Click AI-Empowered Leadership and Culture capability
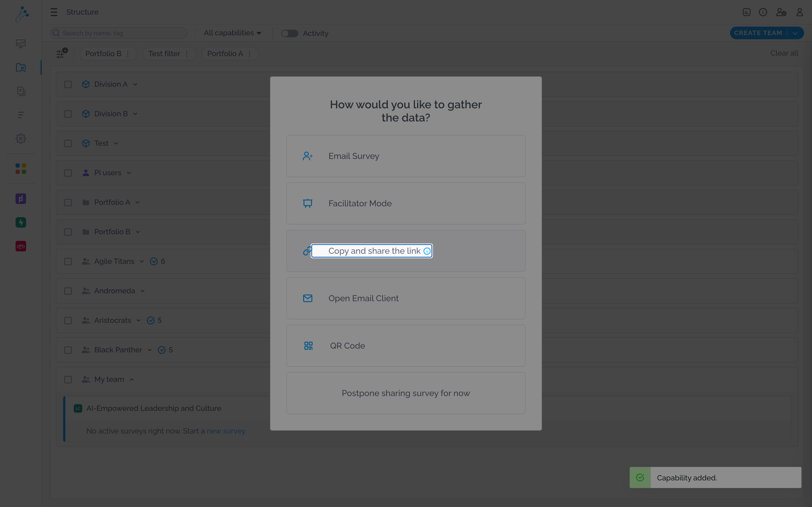 [154, 408]
